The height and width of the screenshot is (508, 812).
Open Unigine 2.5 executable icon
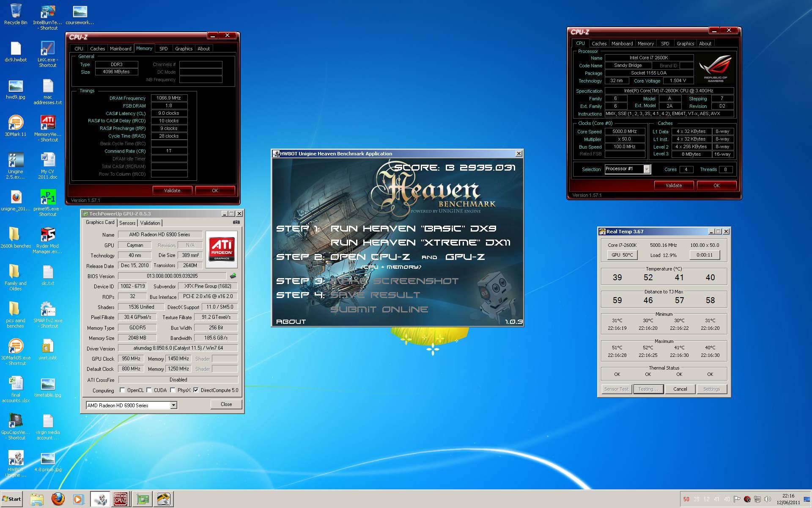tap(16, 166)
